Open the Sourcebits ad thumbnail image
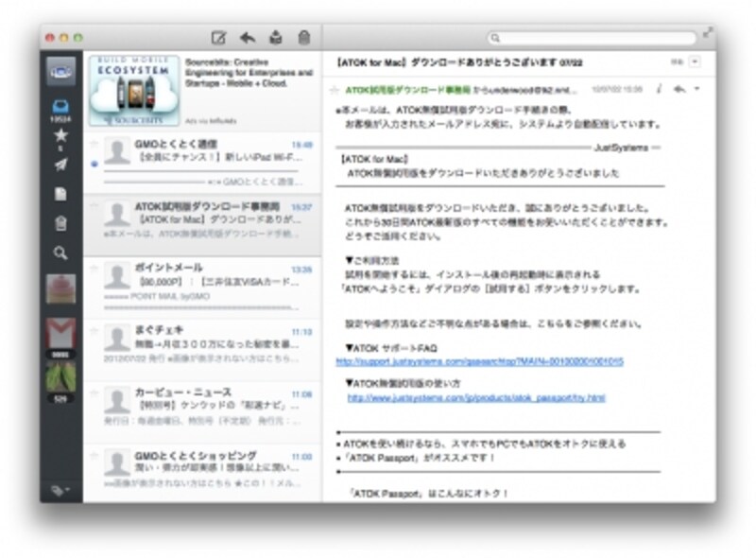Screen dimensions: 756x558 tap(134, 91)
